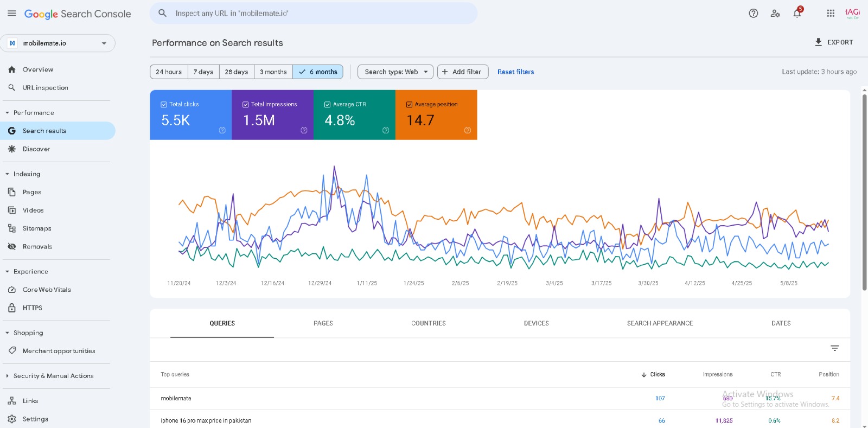The height and width of the screenshot is (428, 868).
Task: Click the Discover asterisk icon
Action: [x=12, y=149]
